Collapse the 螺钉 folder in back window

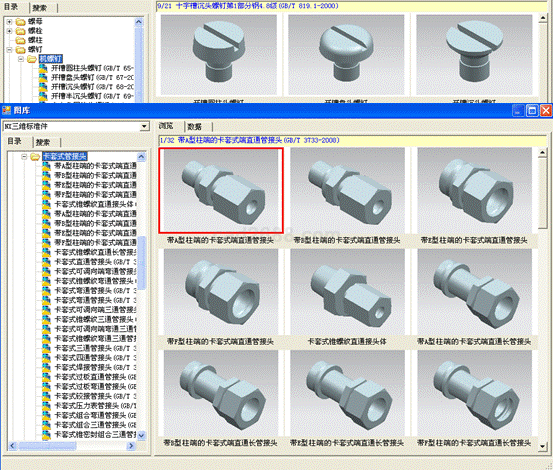(x=10, y=50)
